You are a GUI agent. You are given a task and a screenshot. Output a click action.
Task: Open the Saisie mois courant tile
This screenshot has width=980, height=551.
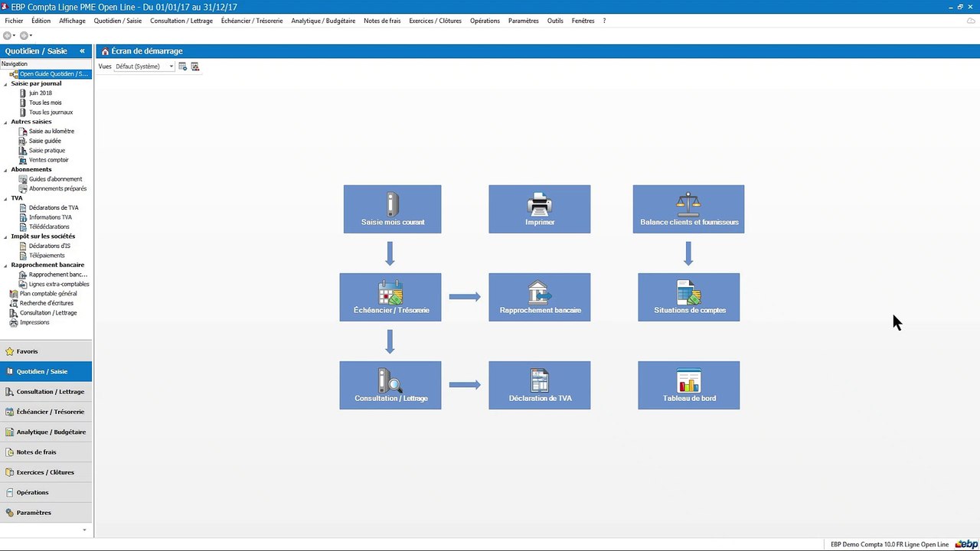coord(392,209)
